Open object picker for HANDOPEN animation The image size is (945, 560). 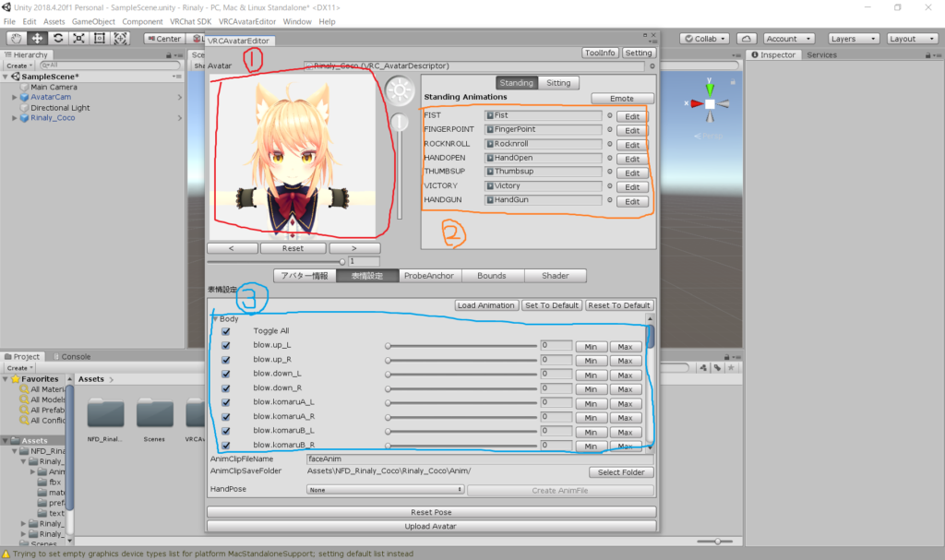(x=609, y=158)
